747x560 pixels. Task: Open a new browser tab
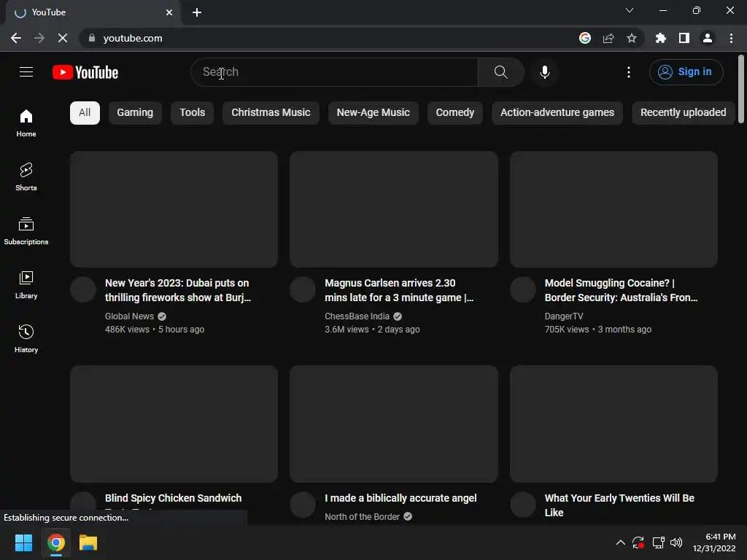click(197, 12)
